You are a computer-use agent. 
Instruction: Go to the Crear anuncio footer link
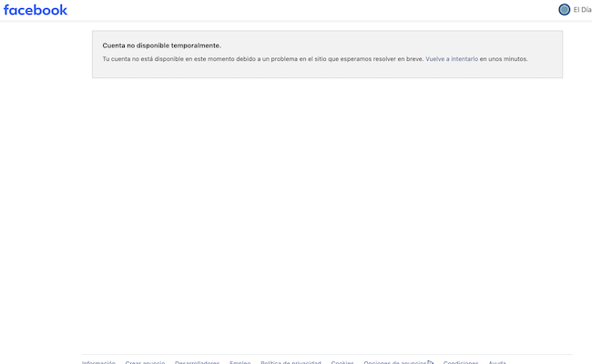point(145,362)
